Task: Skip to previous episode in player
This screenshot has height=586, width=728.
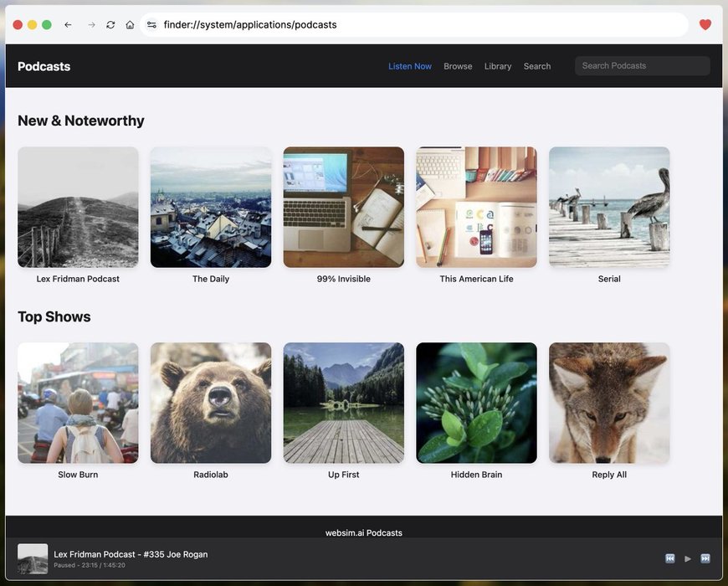Action: tap(669, 558)
